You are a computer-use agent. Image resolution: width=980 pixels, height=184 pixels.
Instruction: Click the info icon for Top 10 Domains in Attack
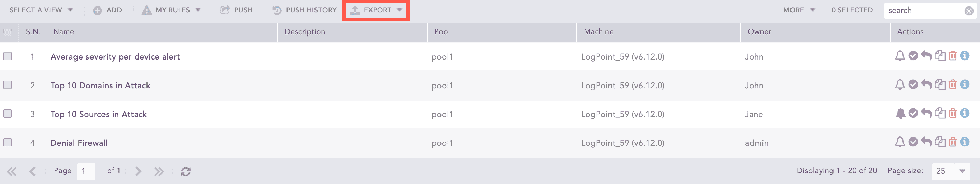[x=965, y=84]
